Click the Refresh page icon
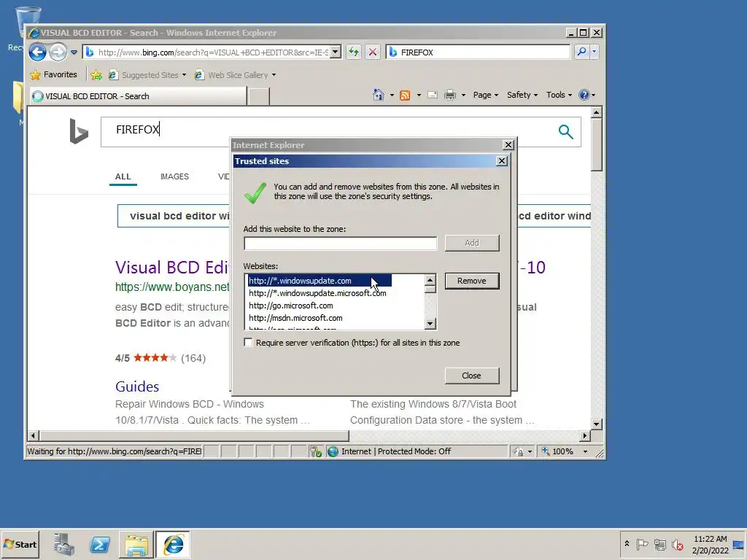This screenshot has height=560, width=747. coord(354,52)
